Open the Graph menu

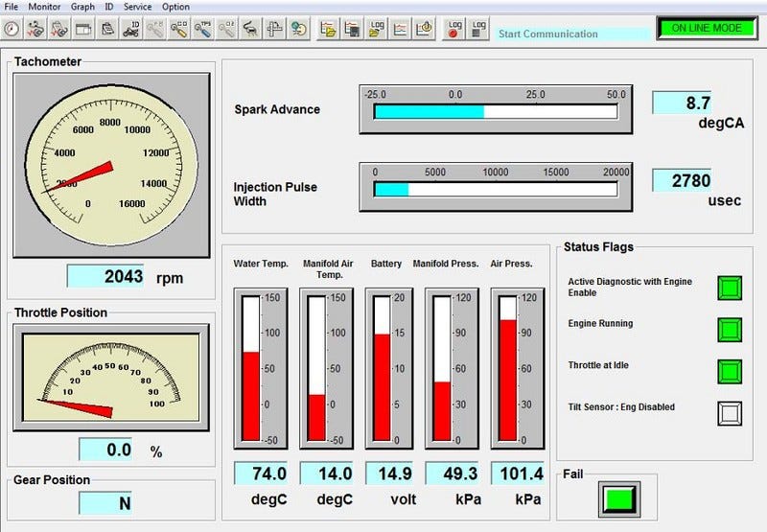point(82,7)
